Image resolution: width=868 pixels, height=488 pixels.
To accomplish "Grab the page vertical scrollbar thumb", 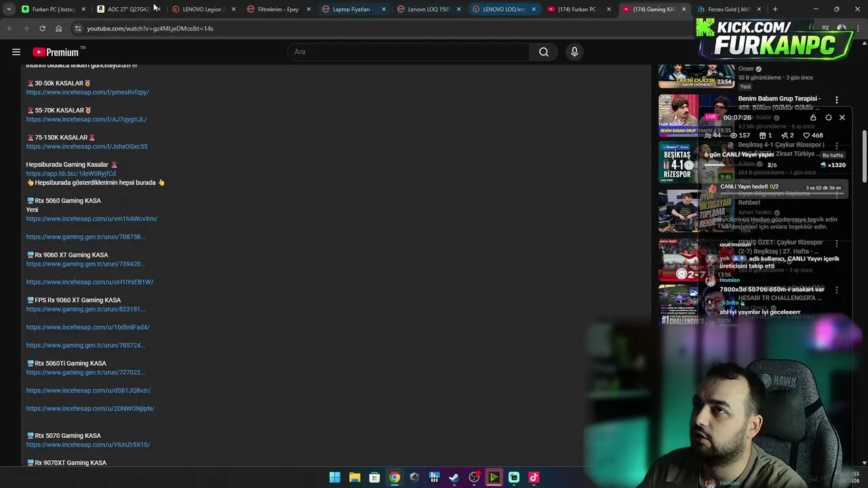I will [864, 155].
